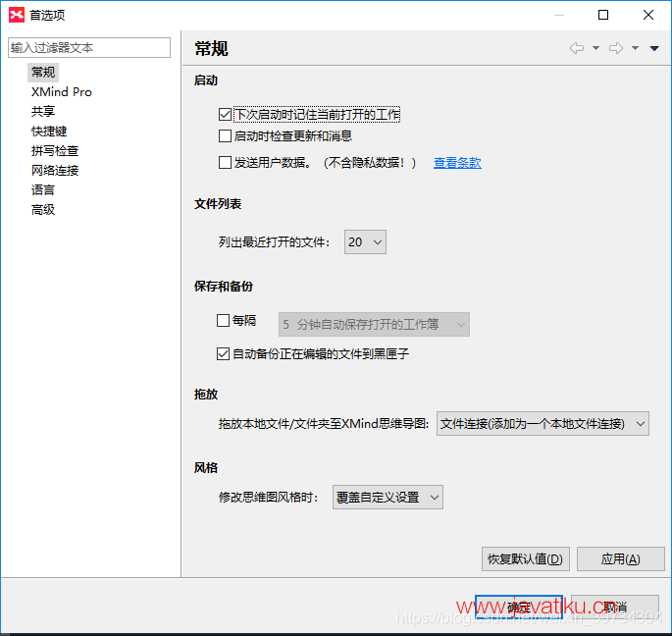Expand the 文件连接 drag-and-drop dropdown
The image size is (672, 636).
coord(543,424)
